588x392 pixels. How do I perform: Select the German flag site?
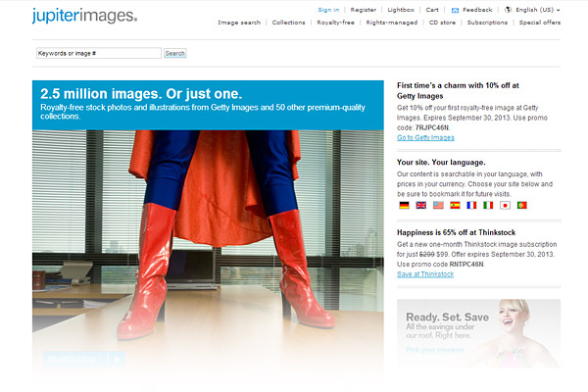pos(405,206)
